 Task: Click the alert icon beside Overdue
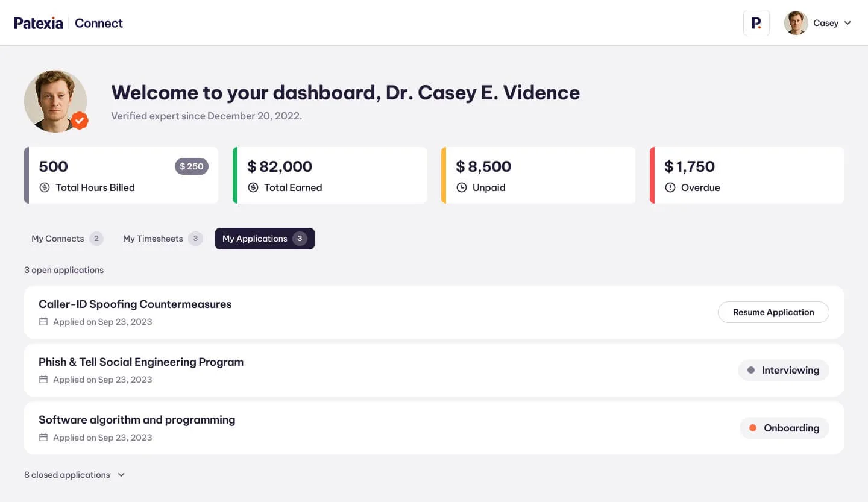click(670, 187)
